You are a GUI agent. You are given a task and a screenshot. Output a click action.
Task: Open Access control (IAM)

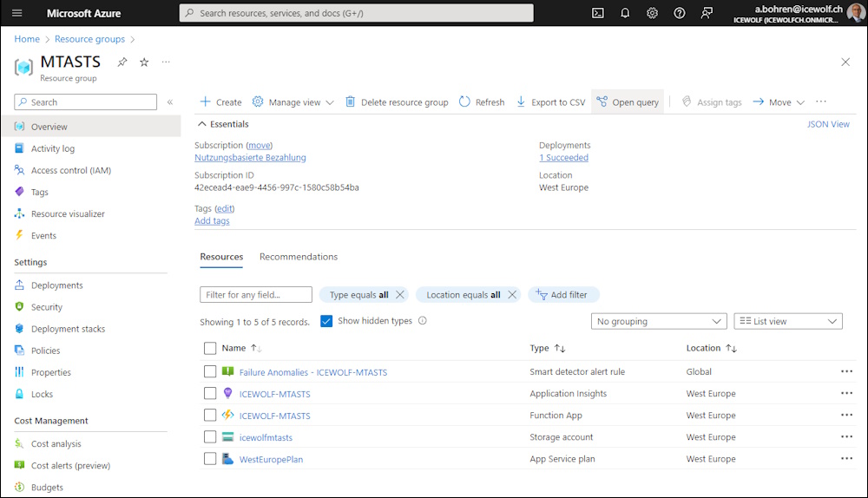pyautogui.click(x=71, y=170)
